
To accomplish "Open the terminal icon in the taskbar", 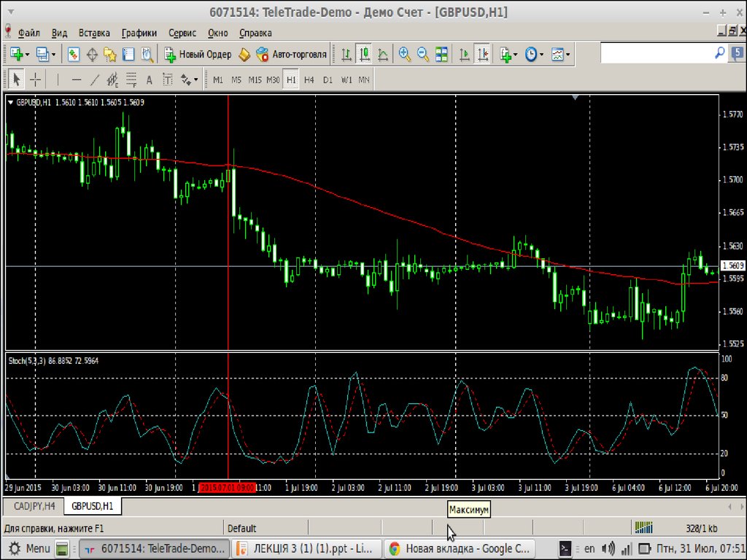I will 565,548.
